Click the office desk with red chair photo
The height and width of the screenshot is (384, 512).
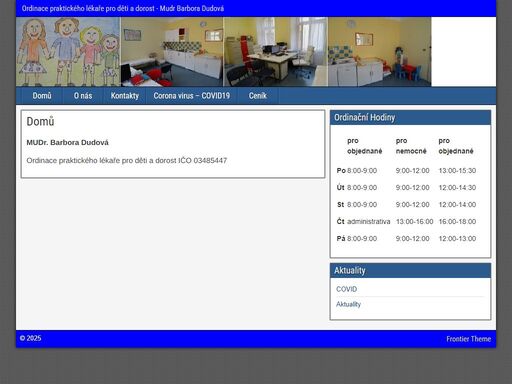click(276, 52)
